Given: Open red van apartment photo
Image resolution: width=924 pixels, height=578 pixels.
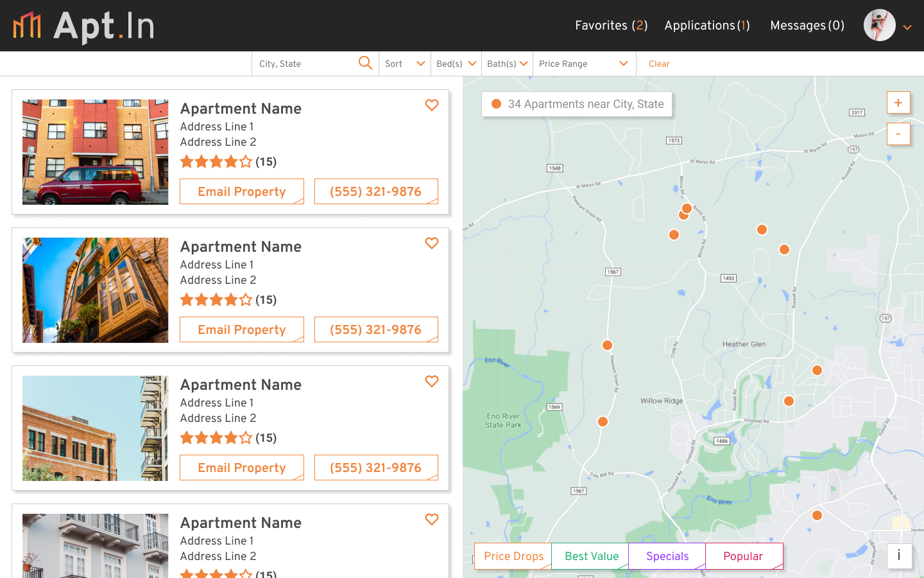Looking at the screenshot, I should tap(95, 152).
